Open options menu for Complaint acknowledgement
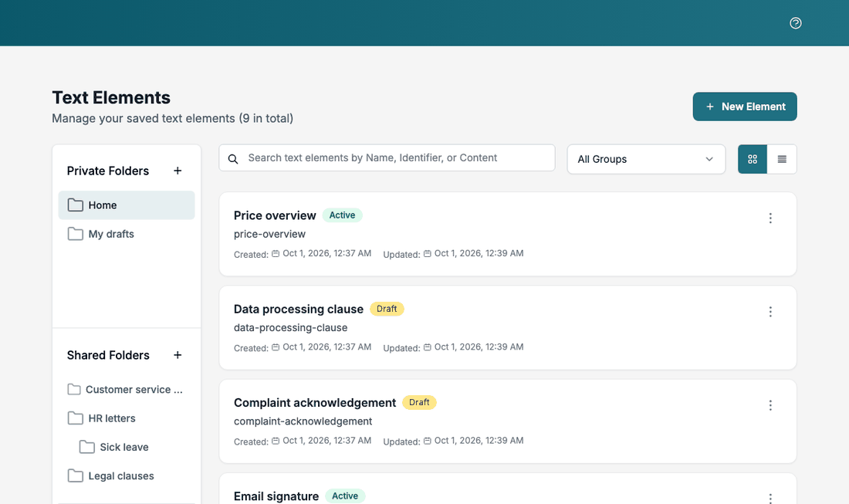 pyautogui.click(x=770, y=405)
